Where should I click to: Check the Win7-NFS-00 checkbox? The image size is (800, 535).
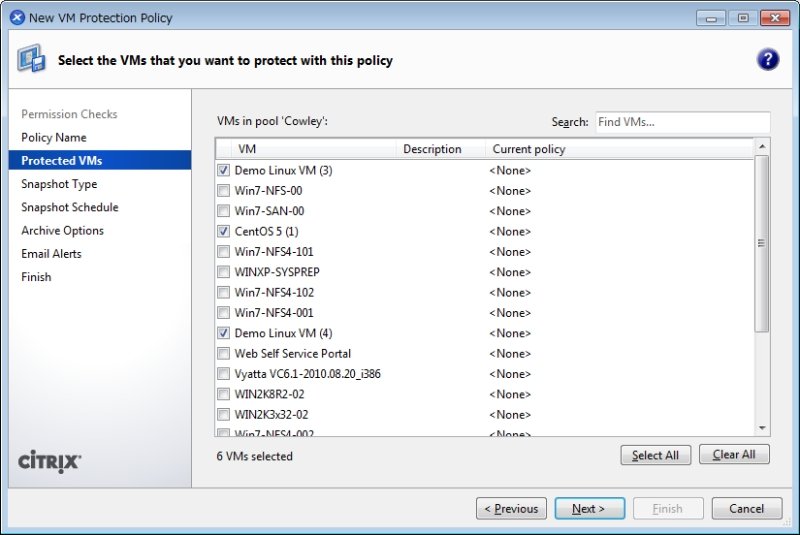pyautogui.click(x=223, y=191)
